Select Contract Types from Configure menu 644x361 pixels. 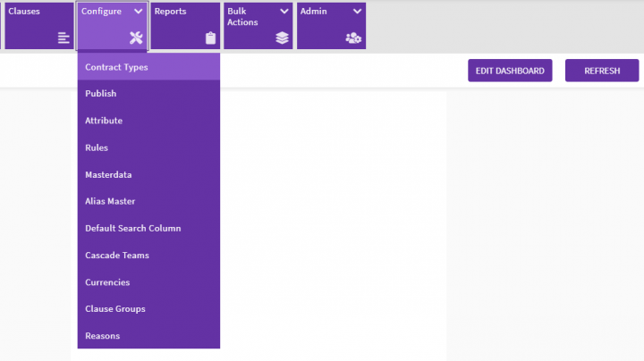[x=116, y=67]
